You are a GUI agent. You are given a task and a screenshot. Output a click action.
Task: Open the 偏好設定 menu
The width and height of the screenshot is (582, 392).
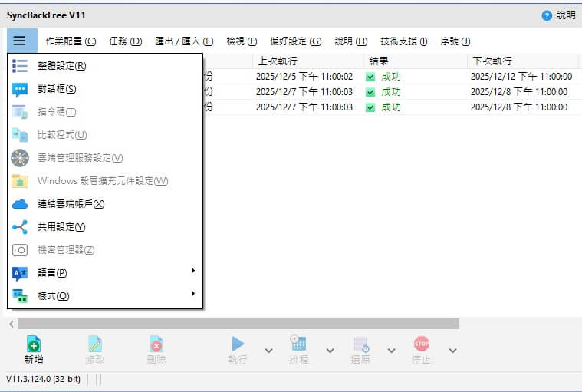(x=295, y=41)
